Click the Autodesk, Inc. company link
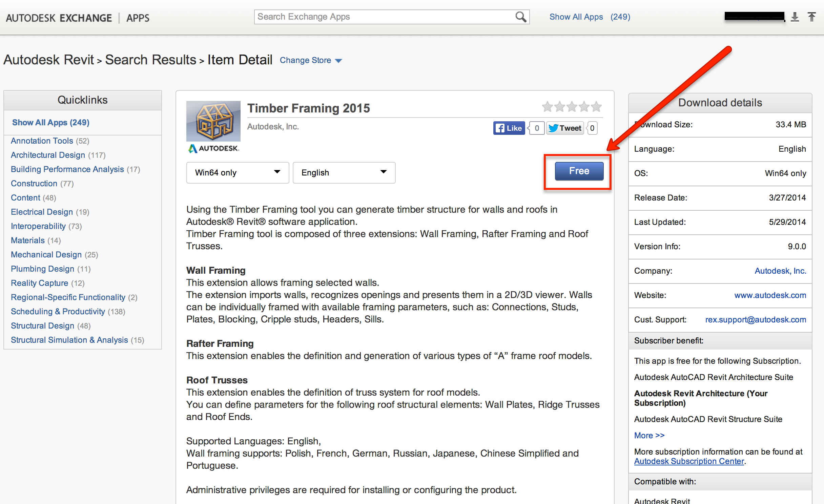The width and height of the screenshot is (824, 504). coord(780,271)
